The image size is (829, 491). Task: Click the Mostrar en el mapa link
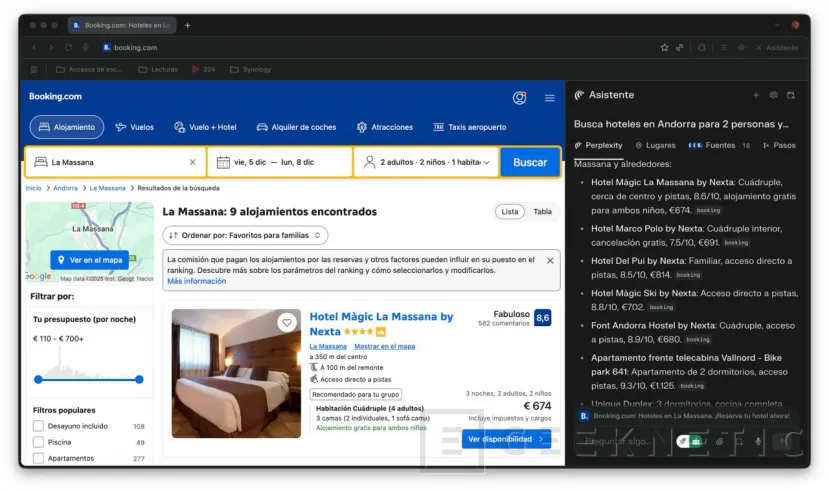point(384,346)
